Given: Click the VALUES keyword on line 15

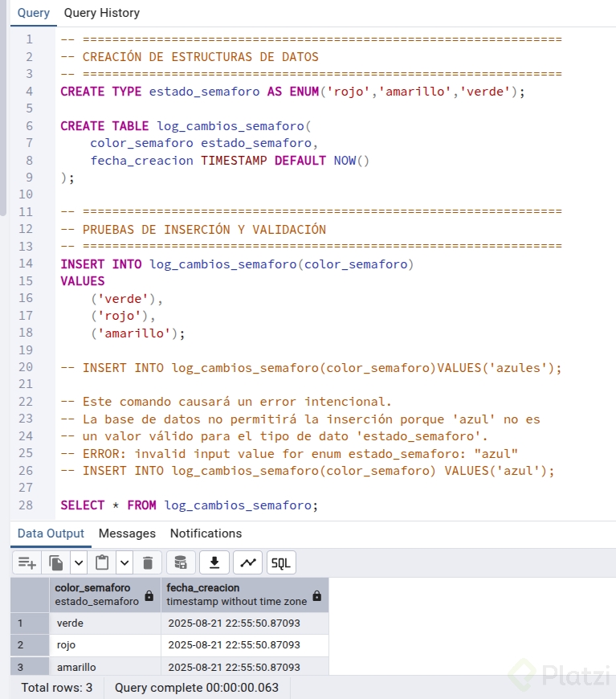Looking at the screenshot, I should (83, 281).
